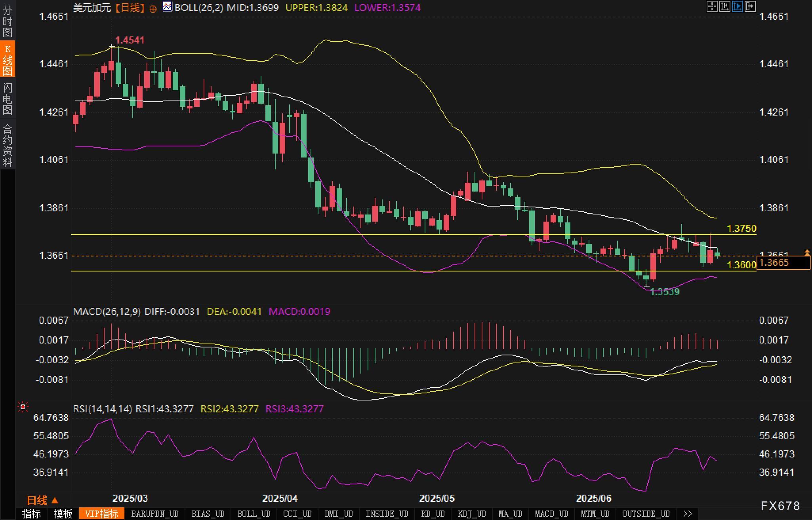Click the second chart layout icon at top right
Image resolution: width=812 pixels, height=520 pixels.
point(724,6)
